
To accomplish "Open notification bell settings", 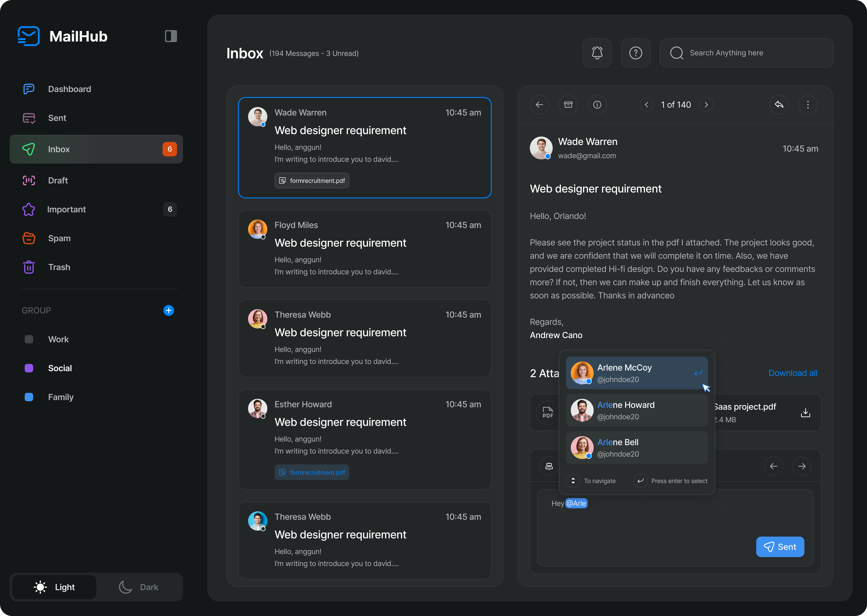I will 597,53.
